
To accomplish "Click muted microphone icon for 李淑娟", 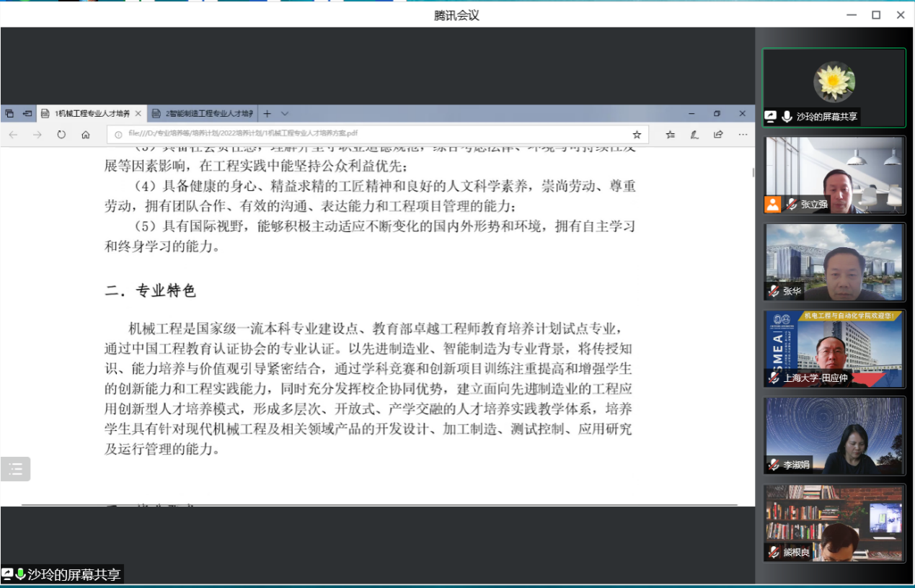I will pyautogui.click(x=774, y=465).
